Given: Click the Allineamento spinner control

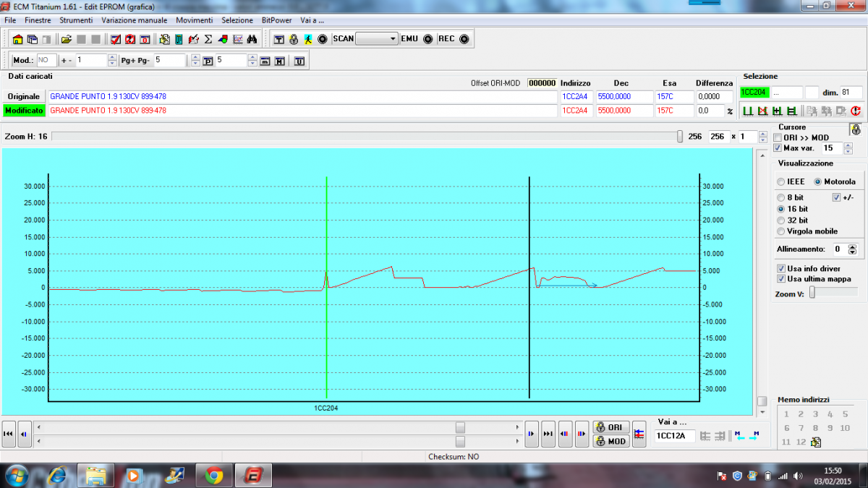Looking at the screenshot, I should (x=852, y=249).
